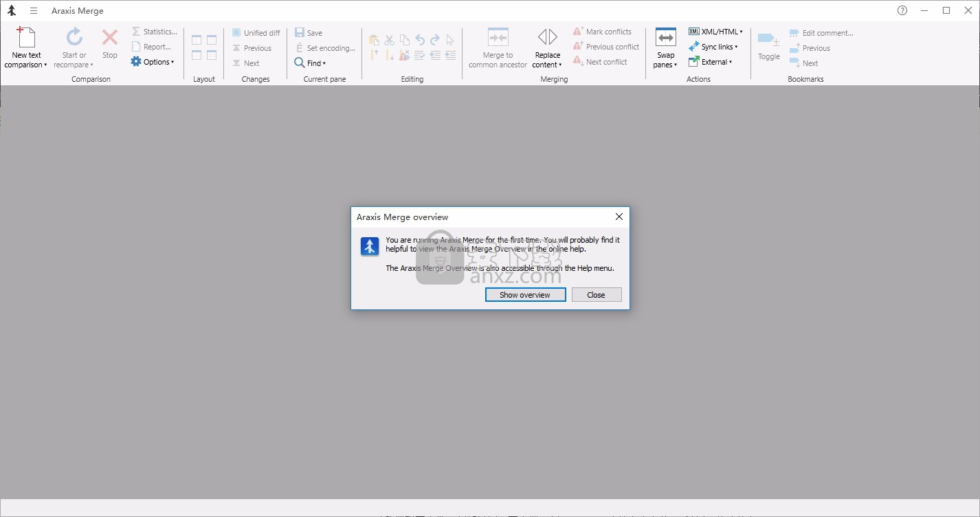
Task: Open the New text comparison dropdown arrow
Action: [45, 65]
